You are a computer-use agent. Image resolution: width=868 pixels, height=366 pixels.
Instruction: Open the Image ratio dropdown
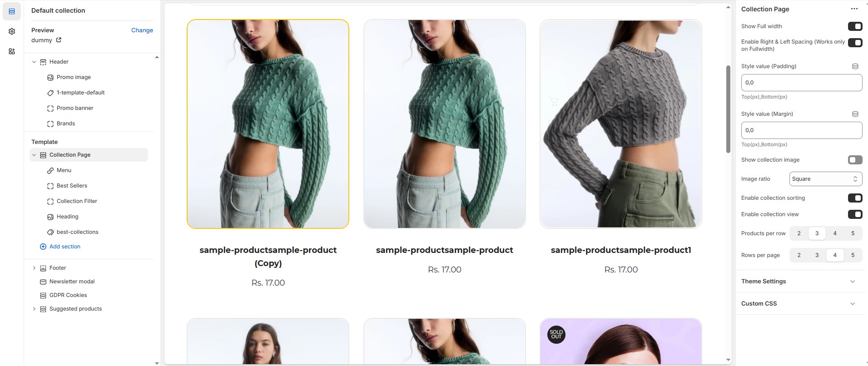point(825,179)
